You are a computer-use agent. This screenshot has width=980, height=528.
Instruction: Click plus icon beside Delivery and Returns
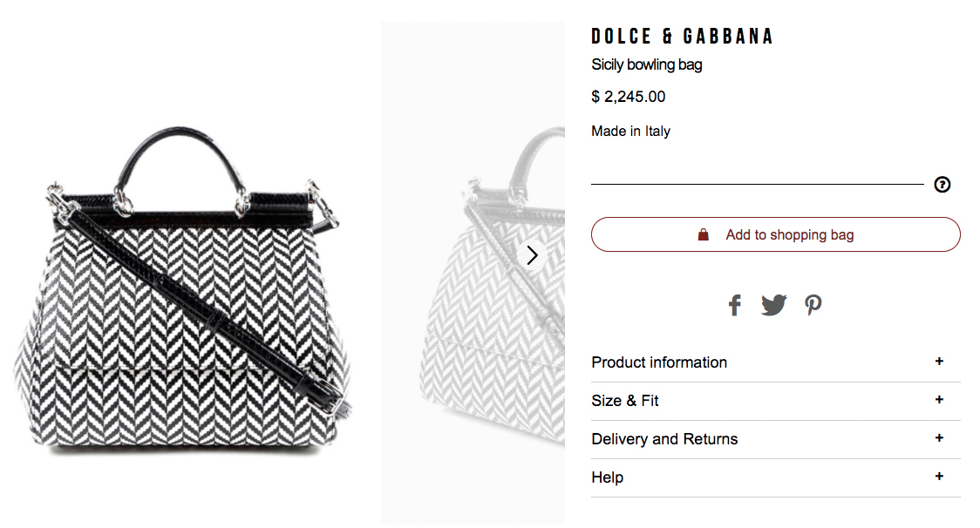point(939,438)
